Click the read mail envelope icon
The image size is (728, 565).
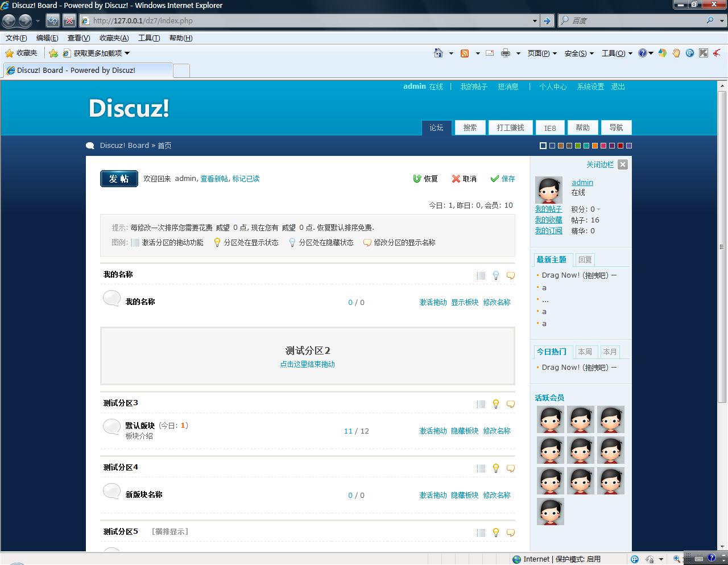(489, 53)
